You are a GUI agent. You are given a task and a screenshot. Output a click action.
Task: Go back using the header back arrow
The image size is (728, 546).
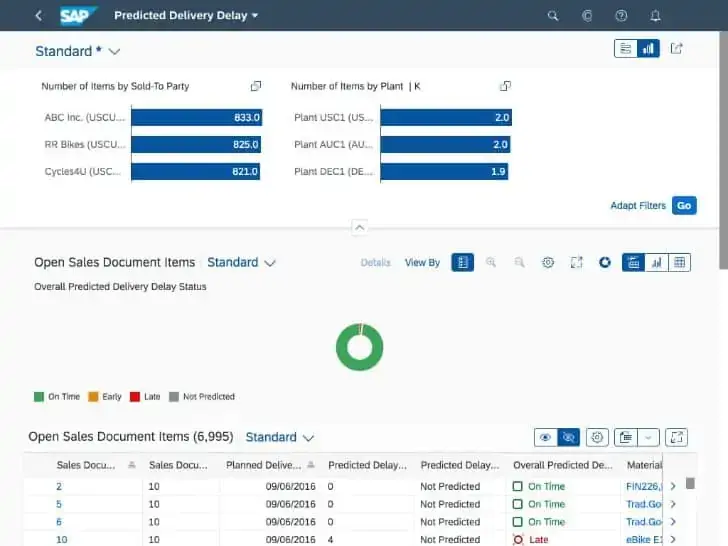39,16
